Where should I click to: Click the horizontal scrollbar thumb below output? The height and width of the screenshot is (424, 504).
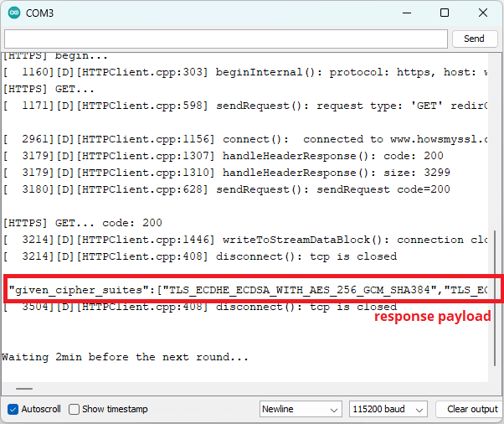24,389
